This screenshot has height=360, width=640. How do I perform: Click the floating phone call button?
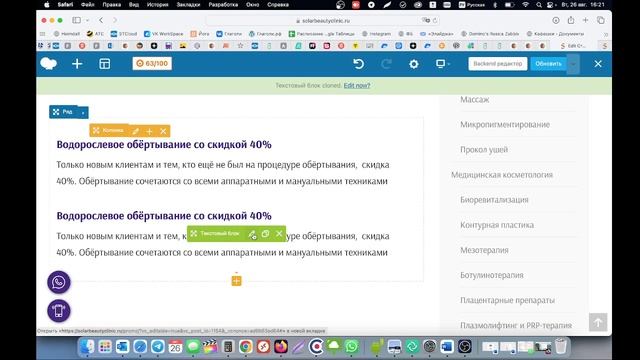click(x=59, y=311)
